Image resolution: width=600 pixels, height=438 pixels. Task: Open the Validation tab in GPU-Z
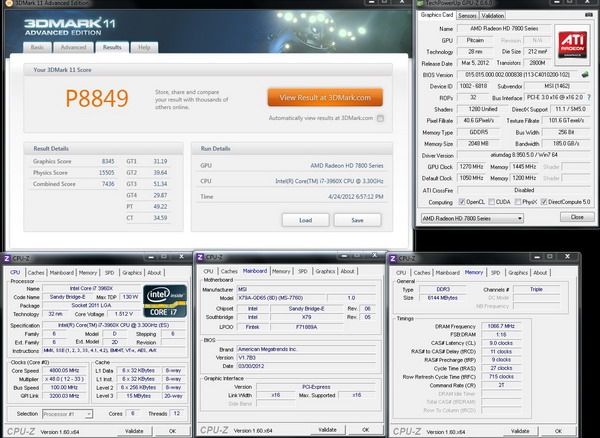click(492, 16)
